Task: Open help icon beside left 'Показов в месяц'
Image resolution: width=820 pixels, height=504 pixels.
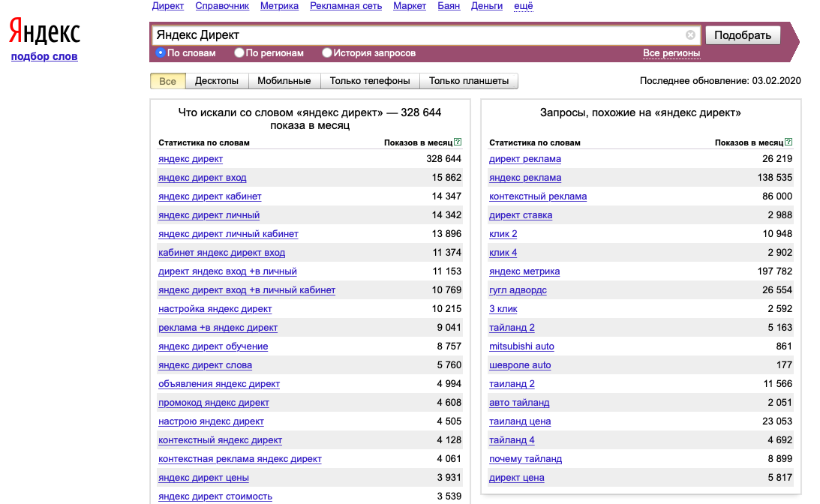Action: 458,142
